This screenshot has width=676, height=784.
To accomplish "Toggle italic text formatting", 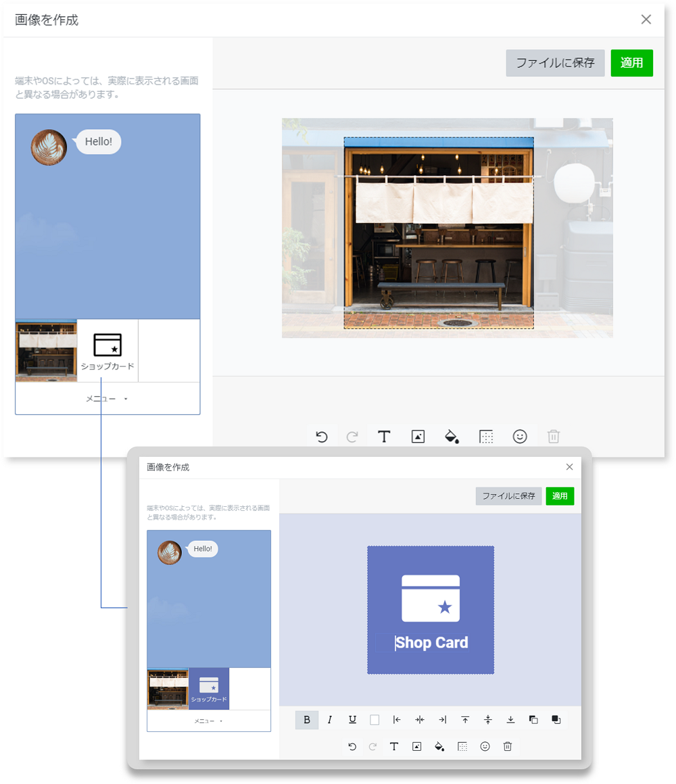I will point(330,720).
